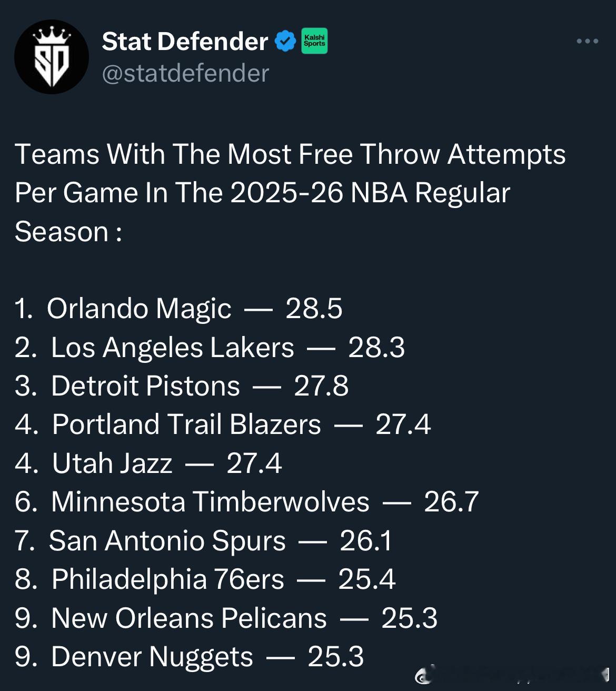Viewport: 616px width, 691px height.
Task: Click the San Antonio Spurs entry
Action: pos(167,540)
